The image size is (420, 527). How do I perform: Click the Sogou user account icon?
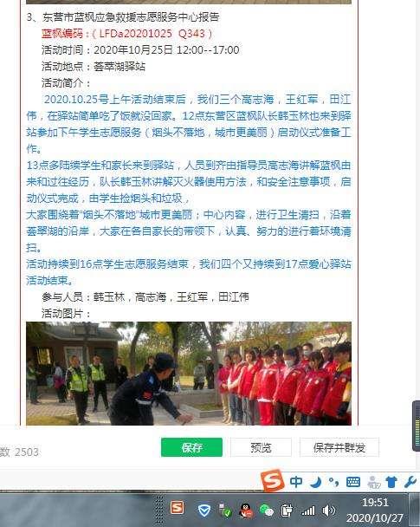pyautogui.click(x=373, y=482)
